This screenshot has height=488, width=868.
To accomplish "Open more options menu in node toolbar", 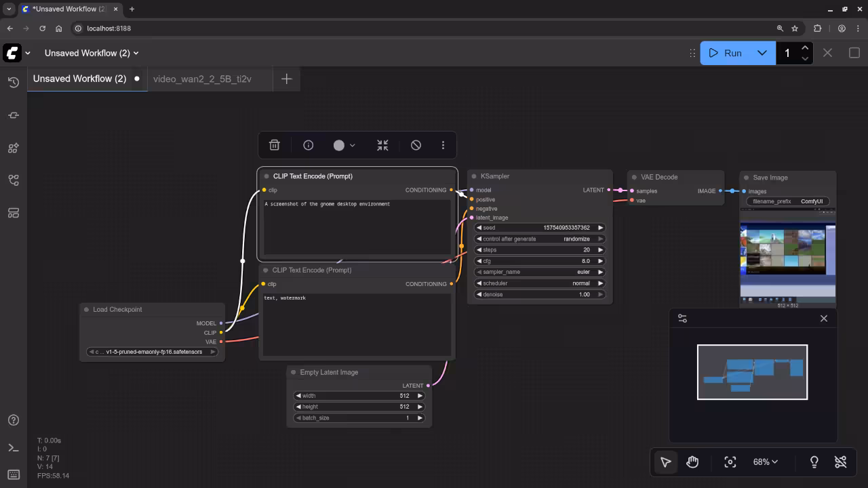I will pyautogui.click(x=443, y=145).
